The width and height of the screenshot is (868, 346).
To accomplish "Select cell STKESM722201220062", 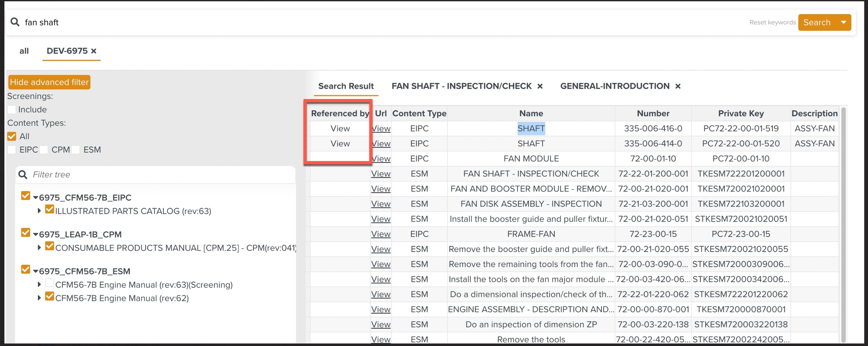I will [x=741, y=294].
